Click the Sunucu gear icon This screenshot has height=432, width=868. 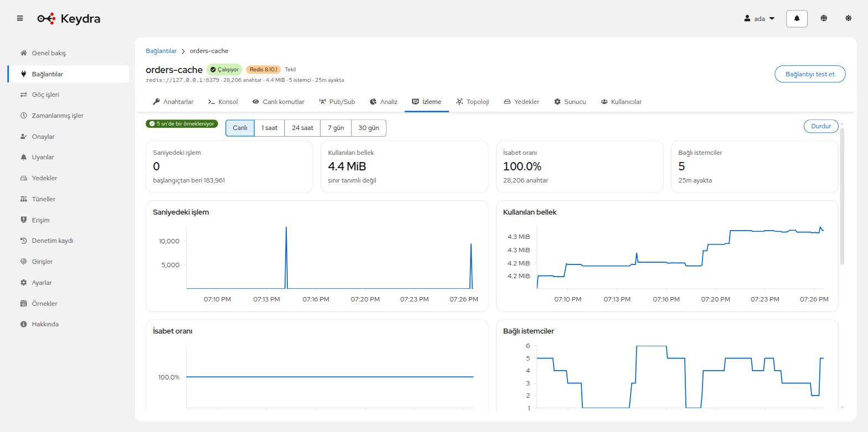point(557,102)
